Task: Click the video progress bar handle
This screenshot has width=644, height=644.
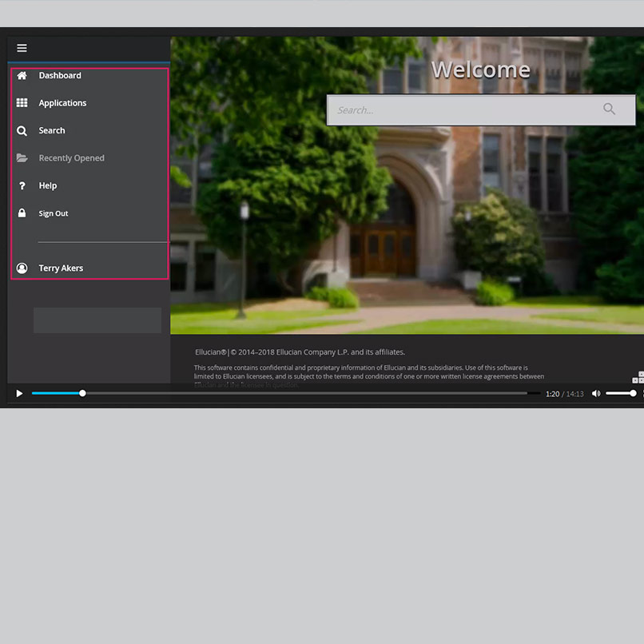Action: pyautogui.click(x=82, y=393)
